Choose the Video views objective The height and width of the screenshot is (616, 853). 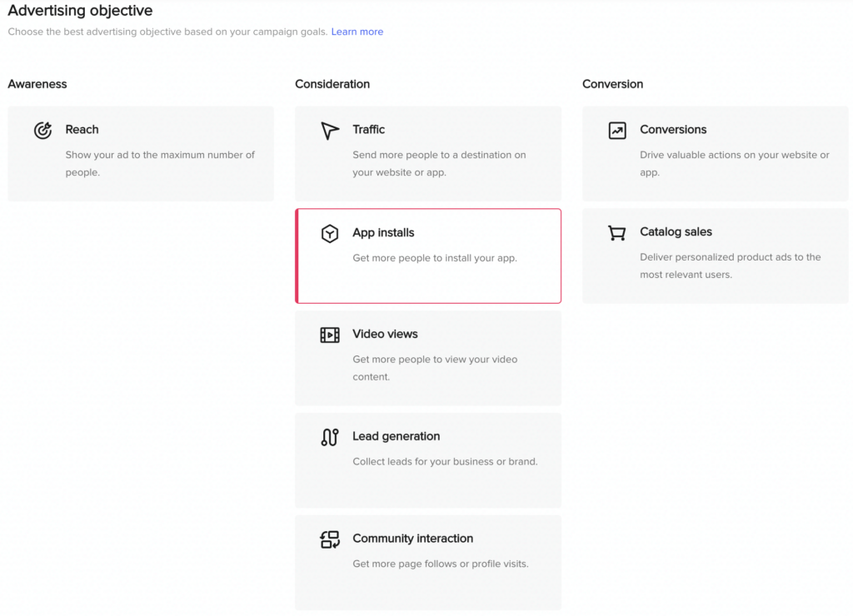(x=427, y=357)
